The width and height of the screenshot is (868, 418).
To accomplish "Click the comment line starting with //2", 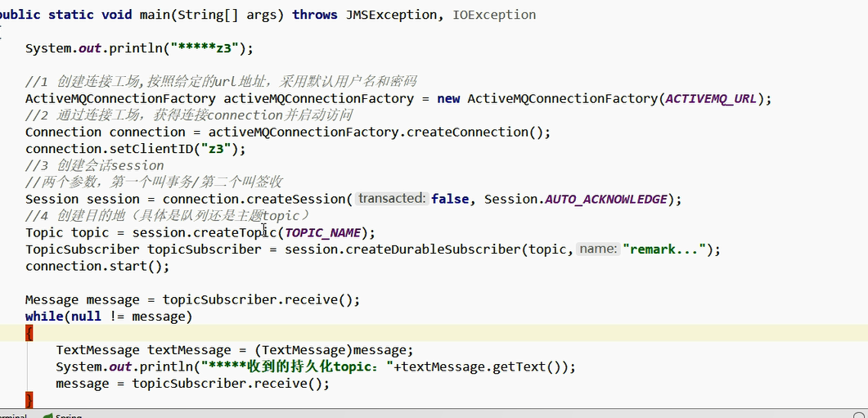I will click(x=189, y=115).
